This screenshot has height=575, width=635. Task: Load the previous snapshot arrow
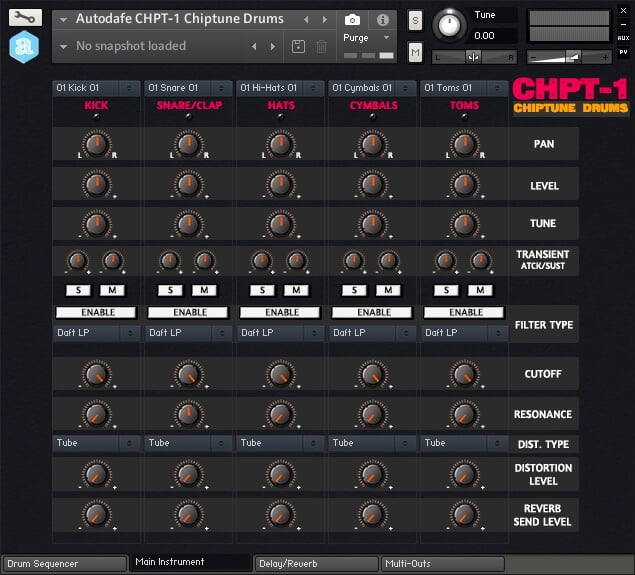(x=254, y=47)
